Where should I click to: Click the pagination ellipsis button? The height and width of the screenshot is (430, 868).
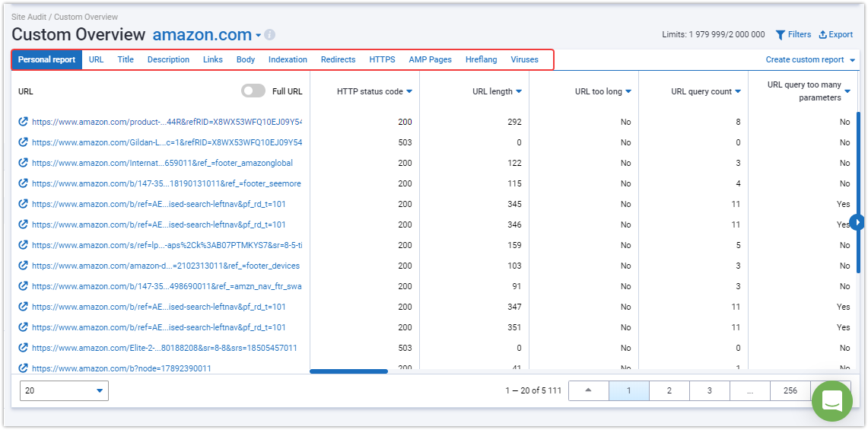(x=750, y=390)
